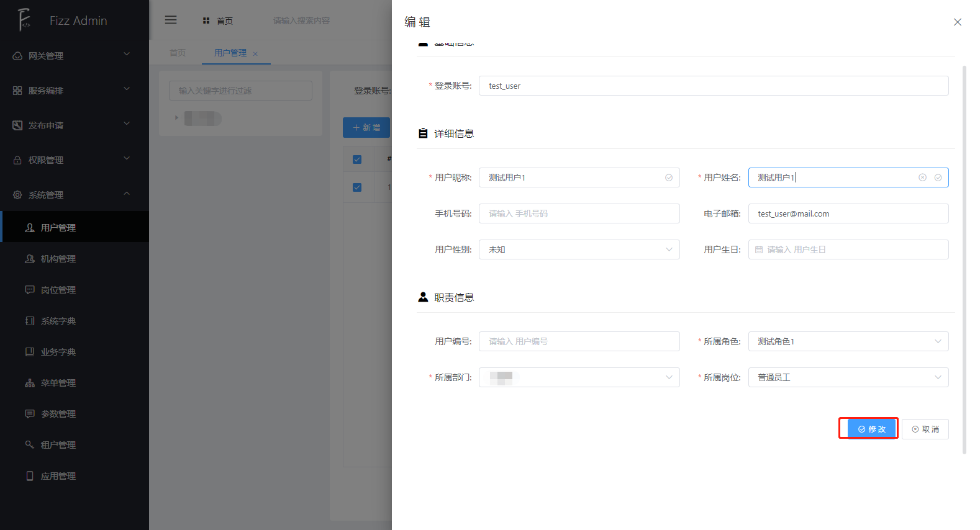Expand the 服务编排 menu chevron
The height and width of the screenshot is (530, 980).
click(127, 89)
